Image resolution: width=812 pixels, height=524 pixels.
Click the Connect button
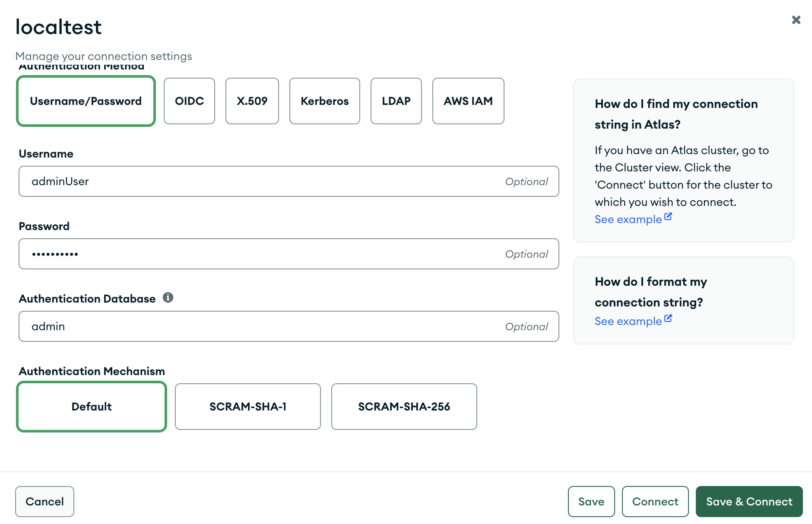(x=655, y=501)
